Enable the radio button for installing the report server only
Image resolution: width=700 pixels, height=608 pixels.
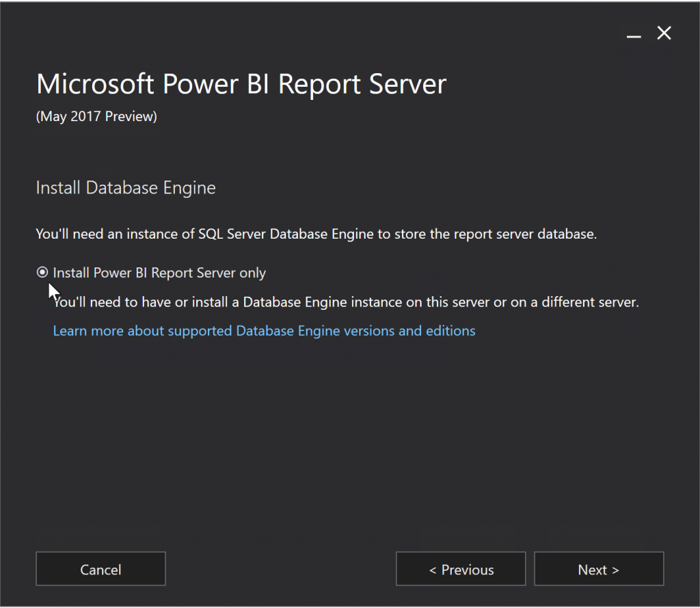click(x=42, y=272)
